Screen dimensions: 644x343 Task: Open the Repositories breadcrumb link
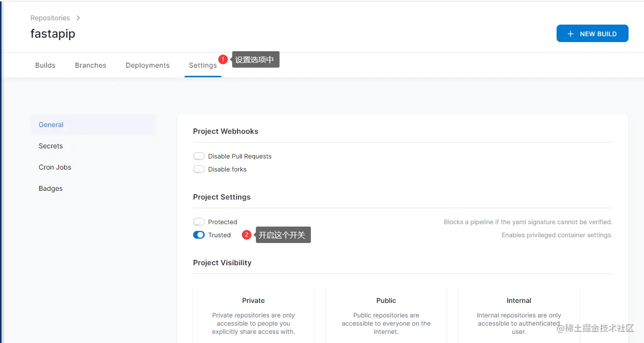(x=50, y=18)
